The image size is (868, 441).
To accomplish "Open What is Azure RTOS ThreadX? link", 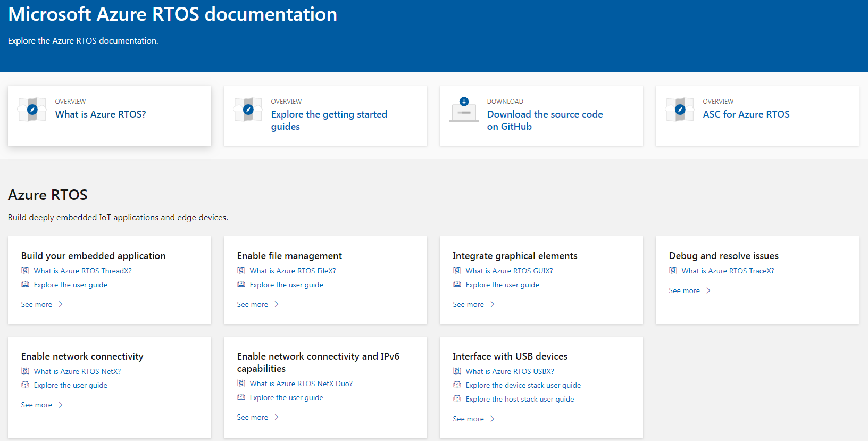I will tap(83, 271).
